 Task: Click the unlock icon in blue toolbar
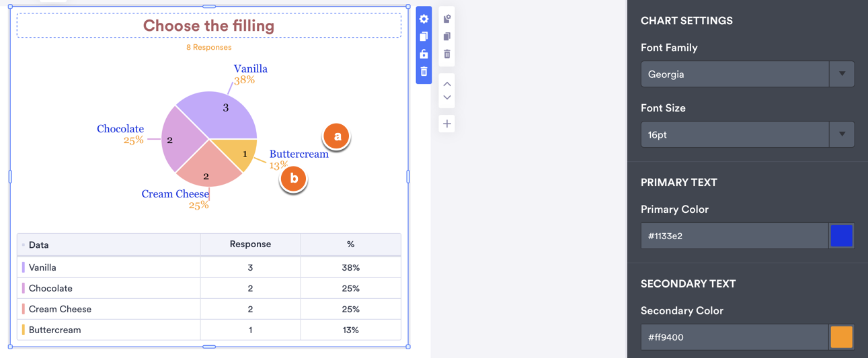click(x=424, y=54)
